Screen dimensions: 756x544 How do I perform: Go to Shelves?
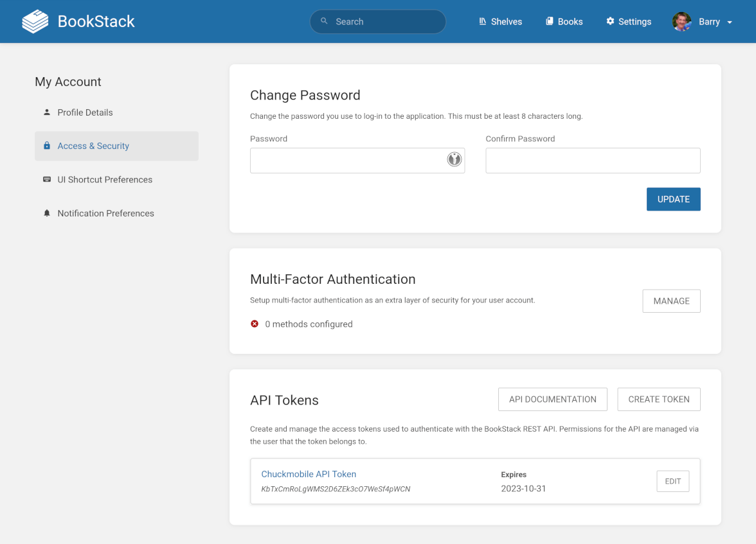pos(500,22)
